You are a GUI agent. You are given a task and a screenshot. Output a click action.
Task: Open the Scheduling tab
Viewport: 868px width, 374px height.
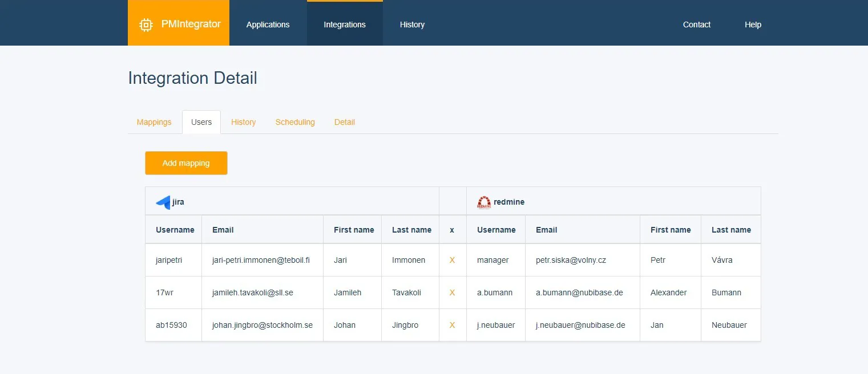click(x=295, y=121)
